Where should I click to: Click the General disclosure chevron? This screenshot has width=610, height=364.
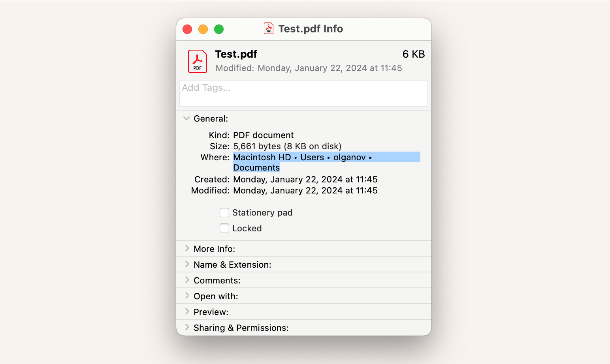click(x=186, y=118)
